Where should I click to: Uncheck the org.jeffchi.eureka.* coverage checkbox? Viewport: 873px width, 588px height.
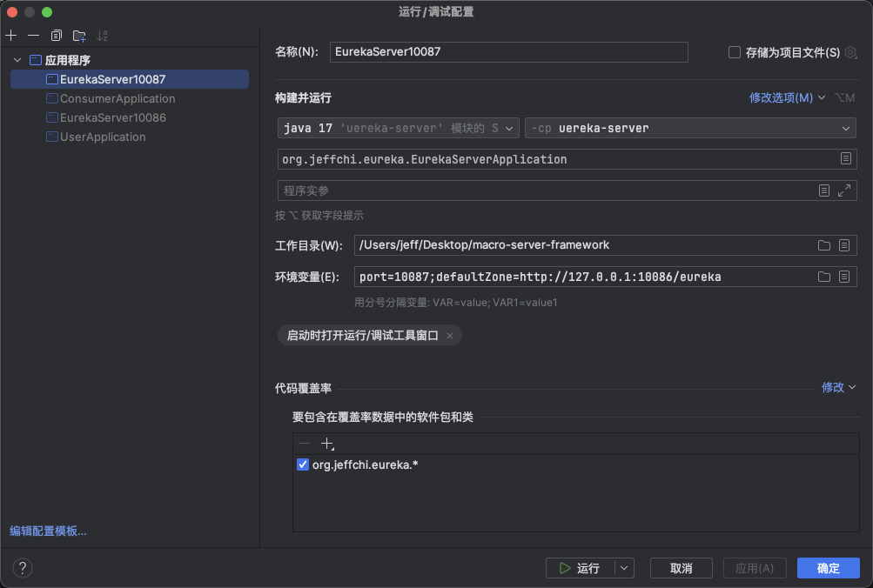click(x=303, y=465)
